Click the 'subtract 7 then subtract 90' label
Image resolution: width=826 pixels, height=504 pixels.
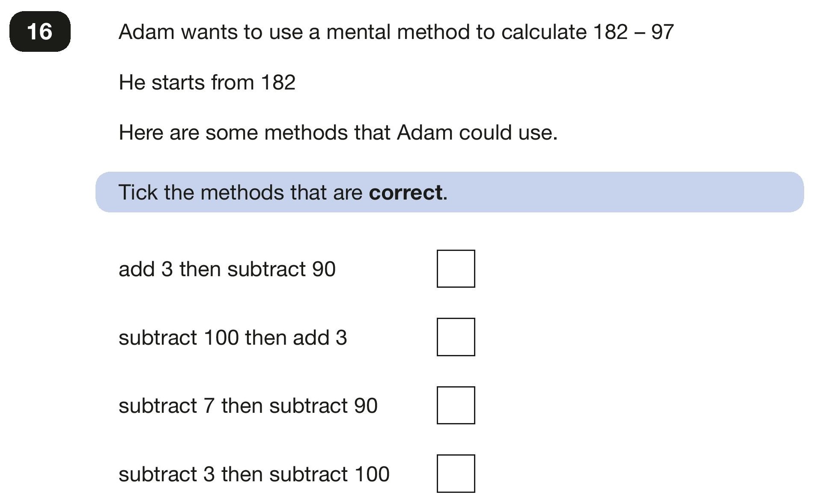[248, 406]
